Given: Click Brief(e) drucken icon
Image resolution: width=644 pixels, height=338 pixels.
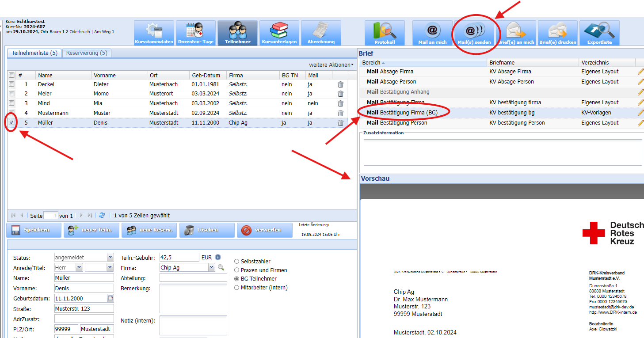Looking at the screenshot, I should pos(557,33).
